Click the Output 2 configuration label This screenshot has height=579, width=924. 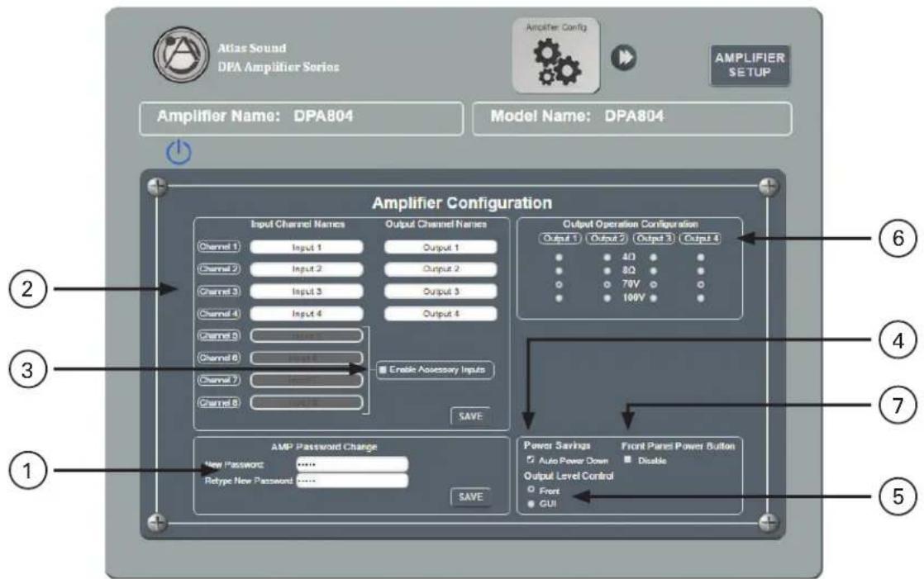click(607, 239)
